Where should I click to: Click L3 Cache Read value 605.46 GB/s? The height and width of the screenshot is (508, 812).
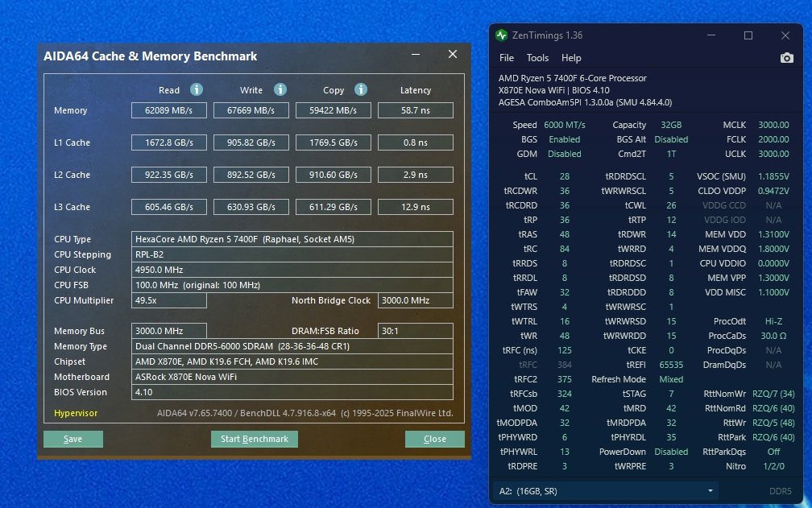click(x=169, y=207)
